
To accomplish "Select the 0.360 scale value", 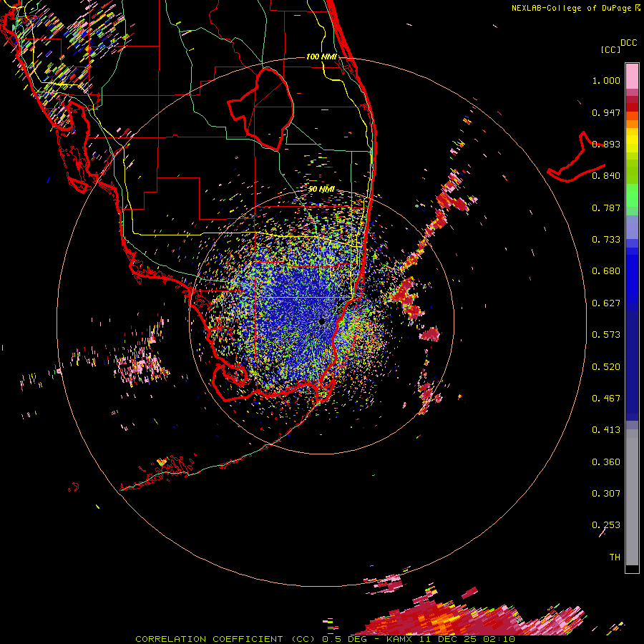I will pyautogui.click(x=606, y=462).
